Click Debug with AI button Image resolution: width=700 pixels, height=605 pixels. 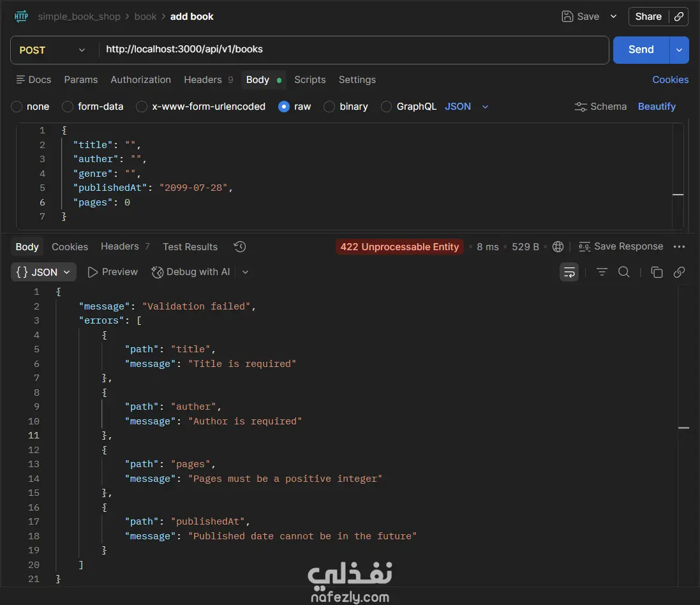click(191, 272)
